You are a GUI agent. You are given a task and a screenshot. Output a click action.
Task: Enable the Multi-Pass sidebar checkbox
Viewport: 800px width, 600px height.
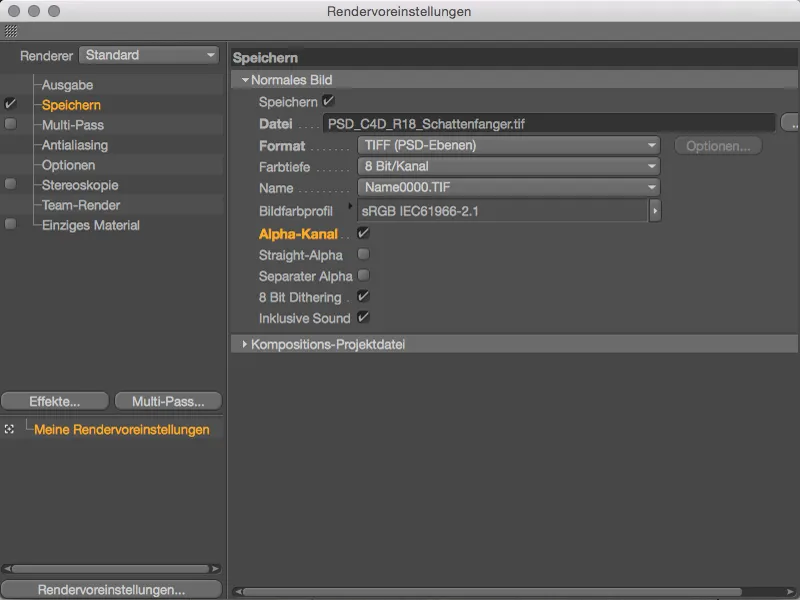pyautogui.click(x=10, y=124)
